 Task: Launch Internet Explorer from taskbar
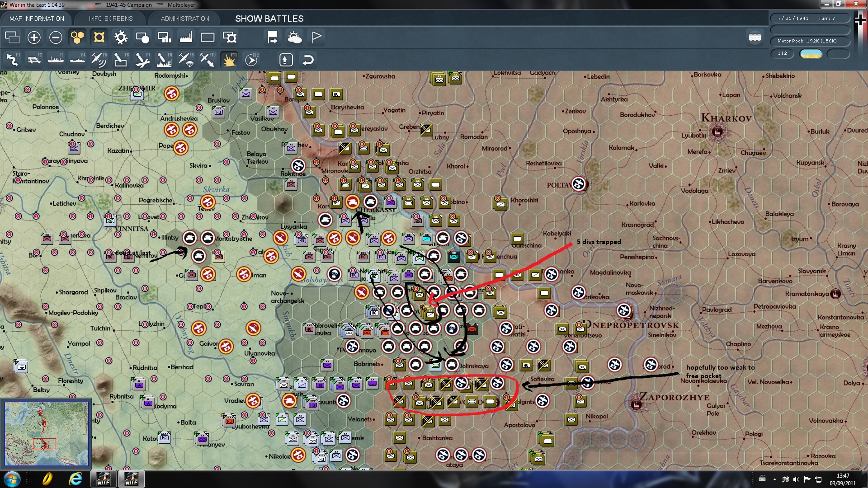(x=75, y=479)
